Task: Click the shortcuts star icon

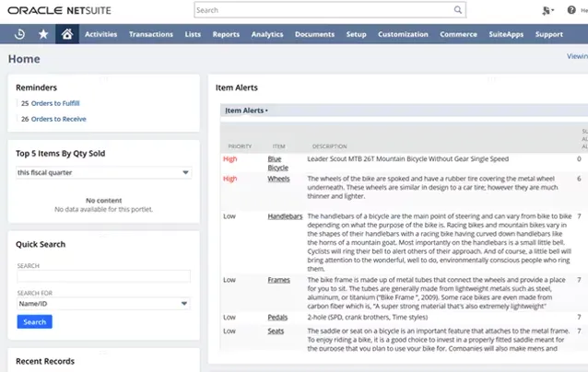Action: [x=43, y=34]
